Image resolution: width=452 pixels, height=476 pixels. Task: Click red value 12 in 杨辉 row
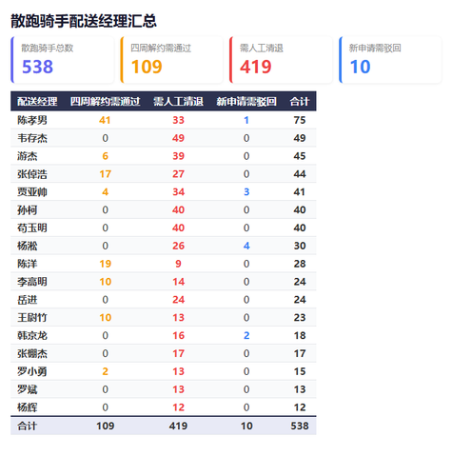pos(178,407)
